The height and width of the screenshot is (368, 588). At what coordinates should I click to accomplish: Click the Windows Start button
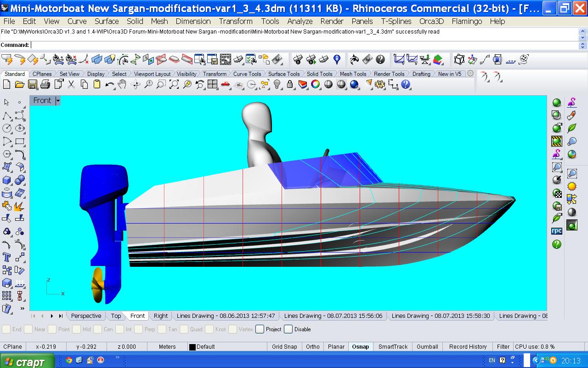(27, 362)
